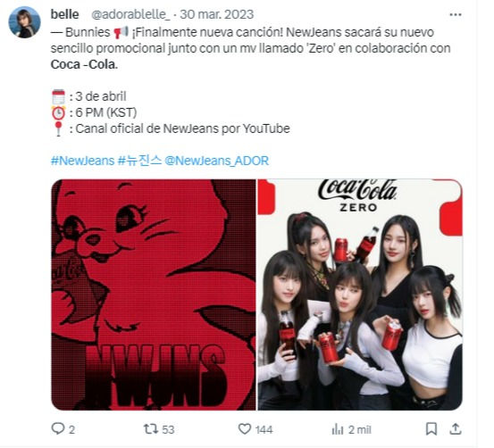Image resolution: width=494 pixels, height=448 pixels.
Task: Follow the #NewJeans hashtag link
Action: 82,161
